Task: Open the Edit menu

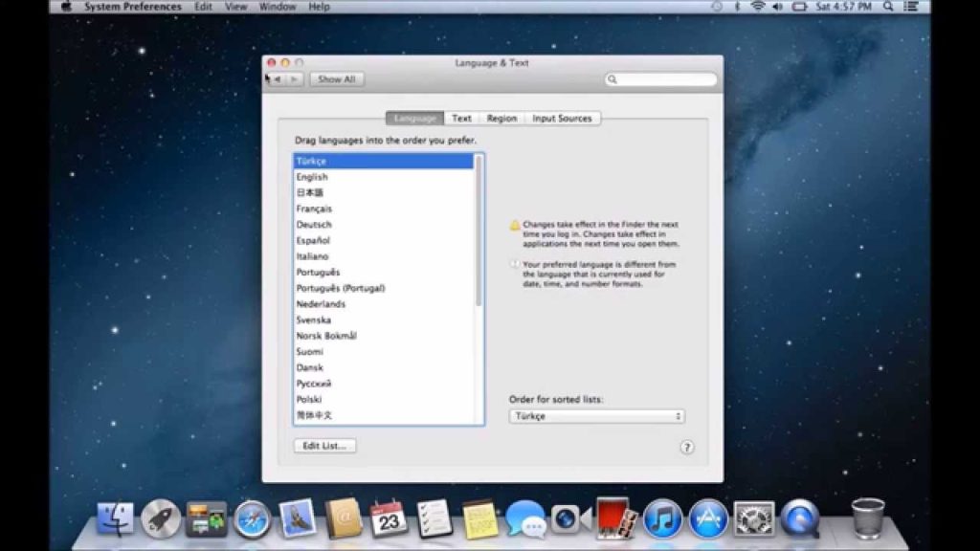Action: coord(203,7)
